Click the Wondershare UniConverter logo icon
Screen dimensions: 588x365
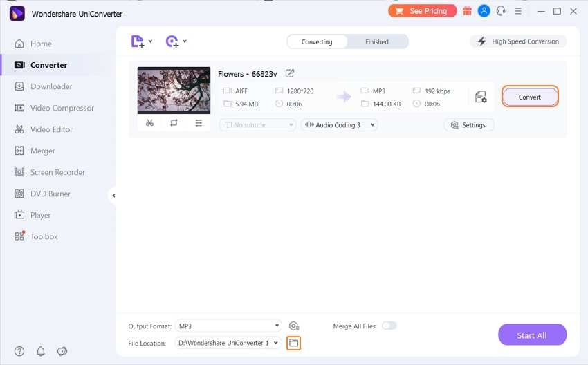17,14
